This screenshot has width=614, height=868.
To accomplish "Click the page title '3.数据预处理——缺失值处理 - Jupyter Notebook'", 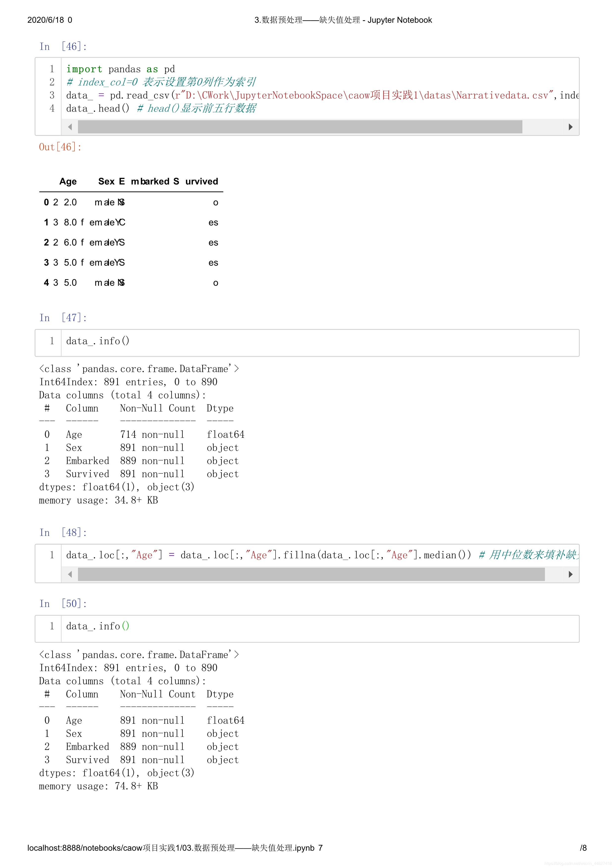I will click(x=343, y=20).
